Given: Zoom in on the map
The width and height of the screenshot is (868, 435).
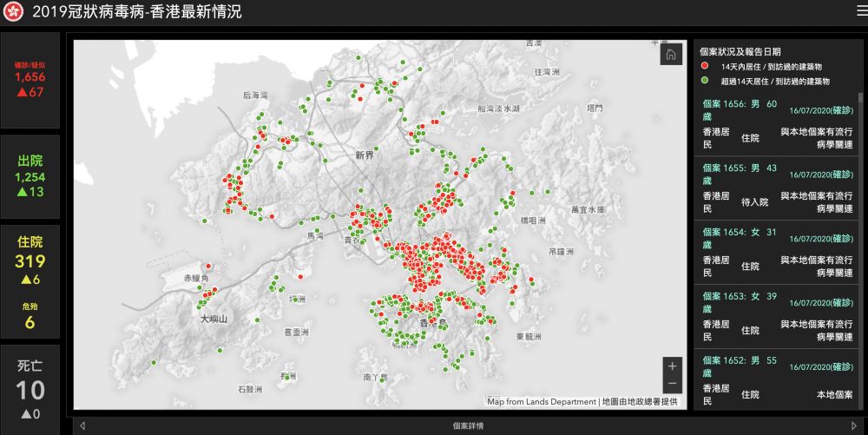Looking at the screenshot, I should point(672,366).
